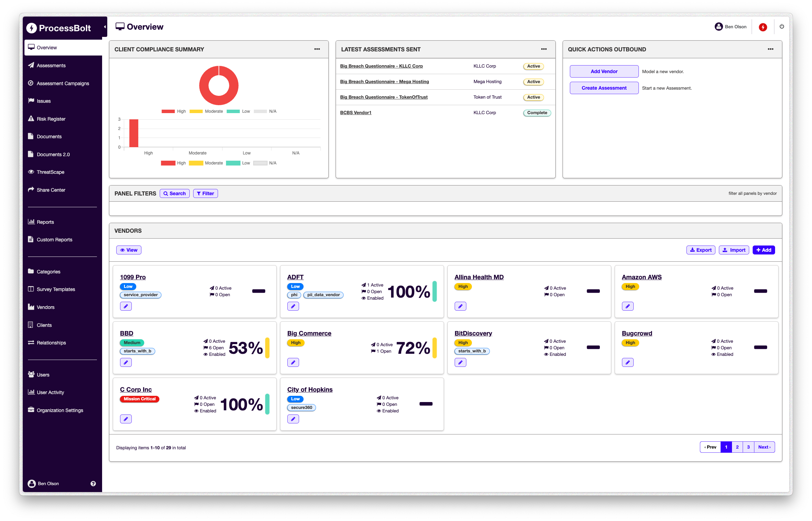
Task: Open the Client Compliance Summary options menu
Action: [x=317, y=49]
